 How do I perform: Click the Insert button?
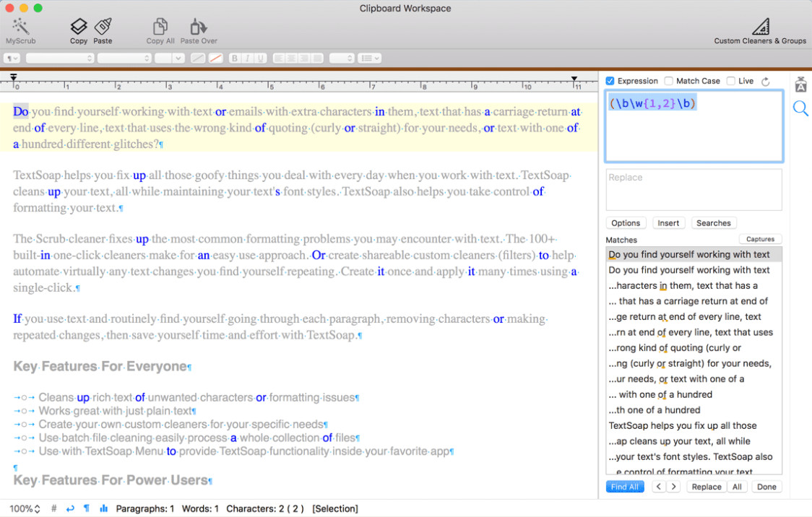[x=668, y=223]
